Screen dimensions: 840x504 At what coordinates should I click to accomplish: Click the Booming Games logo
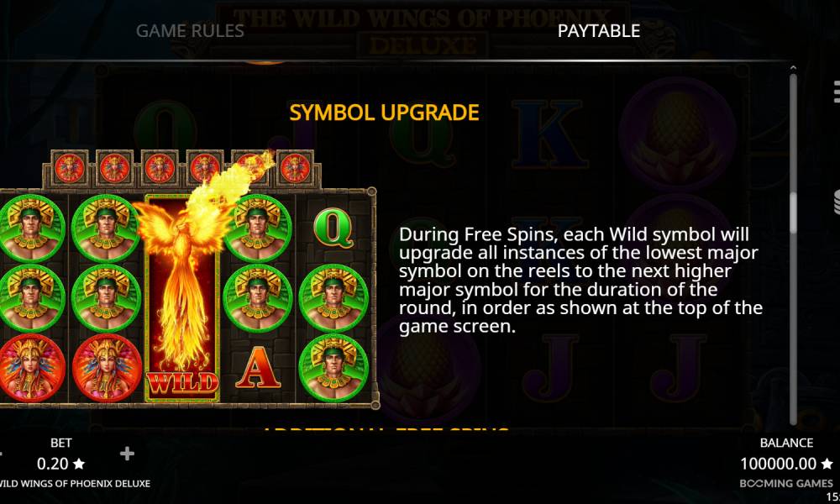pyautogui.click(x=786, y=483)
